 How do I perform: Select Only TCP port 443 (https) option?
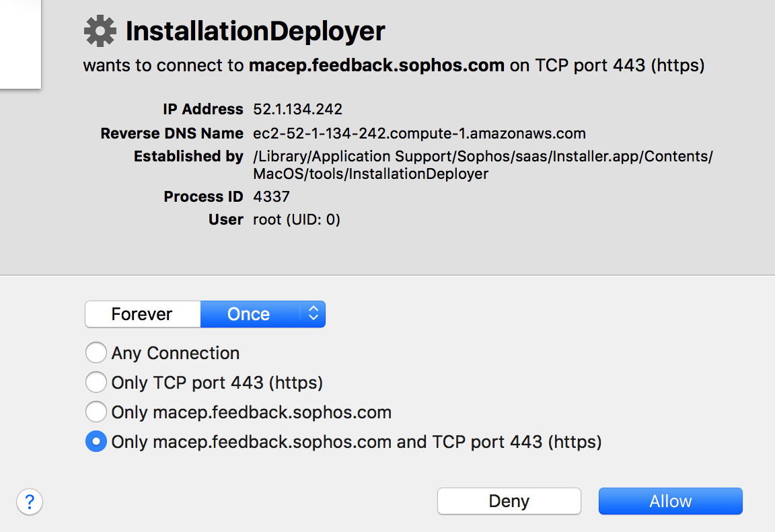(x=96, y=382)
